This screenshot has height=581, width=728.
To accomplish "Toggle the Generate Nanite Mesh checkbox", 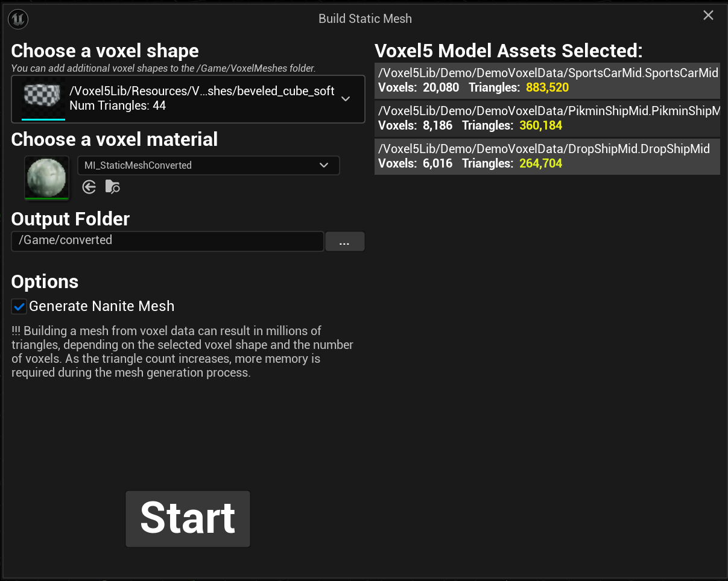I will (19, 306).
